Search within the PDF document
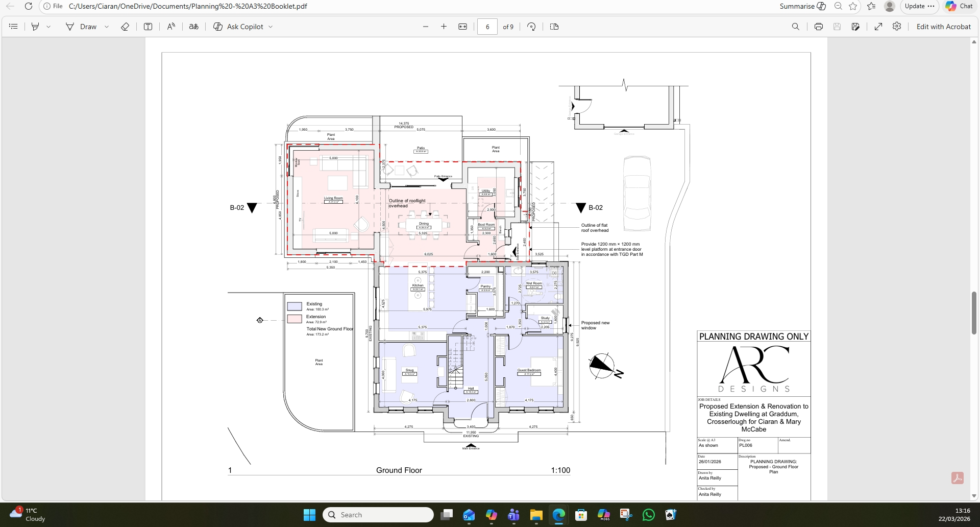980x527 pixels. click(796, 27)
